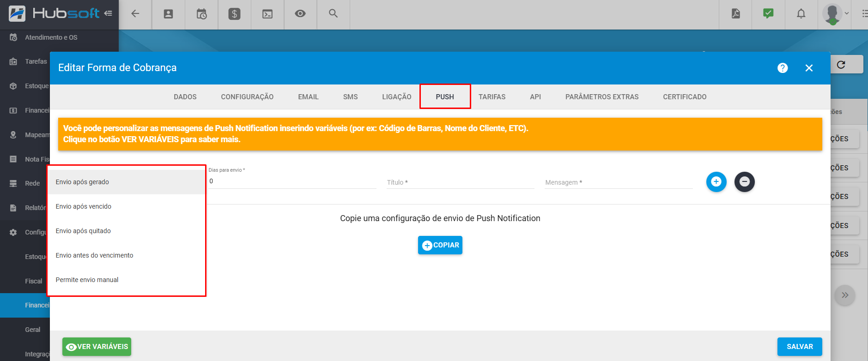Open the user avatar menu
Screen dimensions: 868x361
click(x=835, y=14)
